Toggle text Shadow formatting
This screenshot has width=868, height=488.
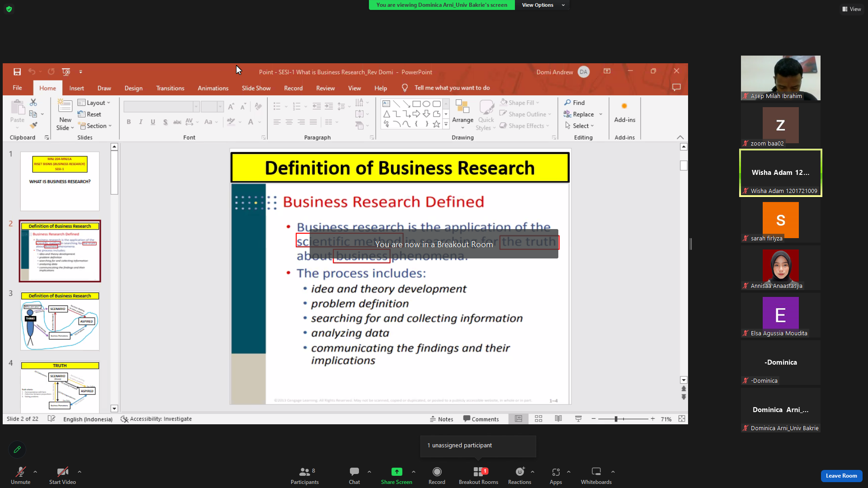165,122
